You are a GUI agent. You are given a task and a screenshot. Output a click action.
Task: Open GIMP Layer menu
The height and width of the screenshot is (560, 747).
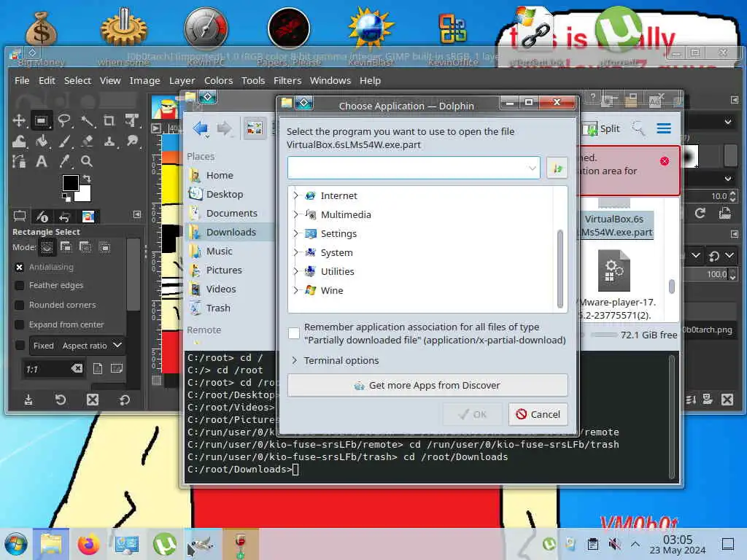[182, 80]
